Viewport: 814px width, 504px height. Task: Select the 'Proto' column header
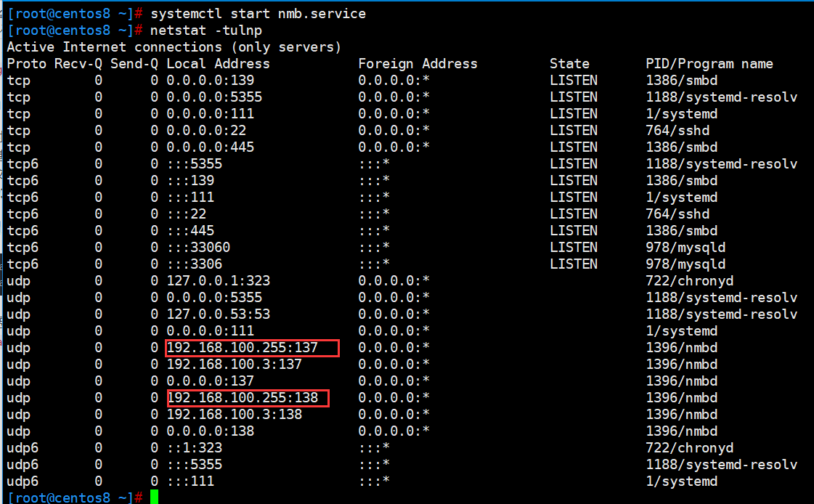(x=26, y=63)
